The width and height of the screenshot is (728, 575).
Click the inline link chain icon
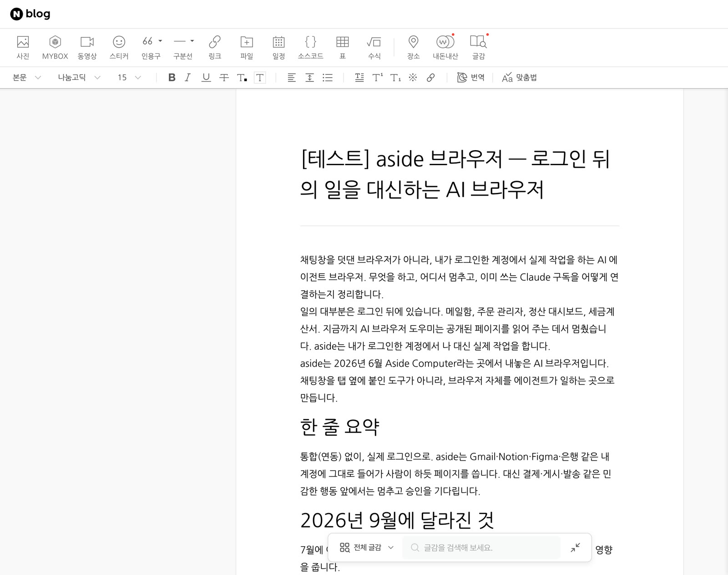click(430, 77)
